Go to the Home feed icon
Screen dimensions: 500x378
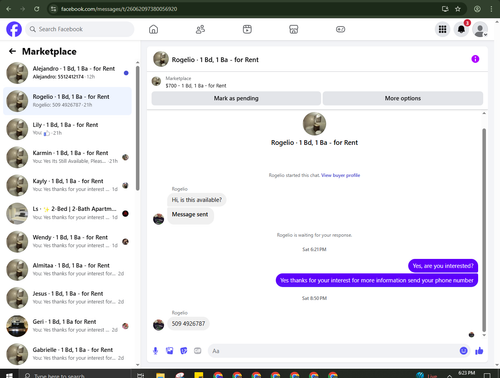point(153,29)
